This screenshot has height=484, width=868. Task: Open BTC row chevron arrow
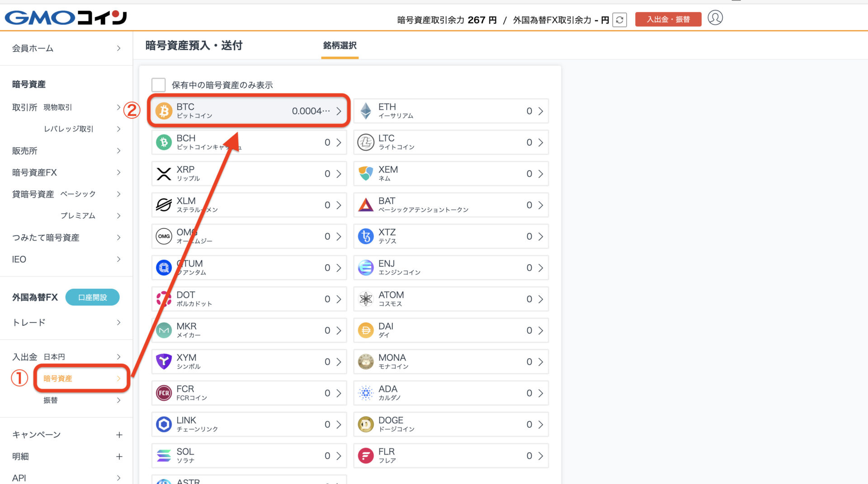339,111
